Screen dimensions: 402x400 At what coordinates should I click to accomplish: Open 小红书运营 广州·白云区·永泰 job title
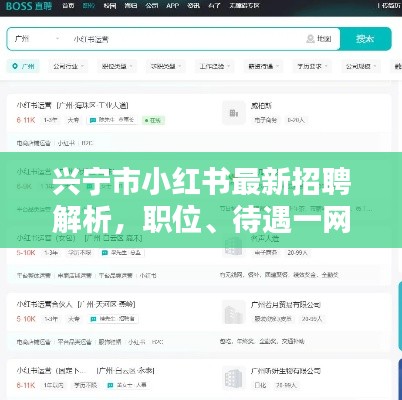pos(85,370)
